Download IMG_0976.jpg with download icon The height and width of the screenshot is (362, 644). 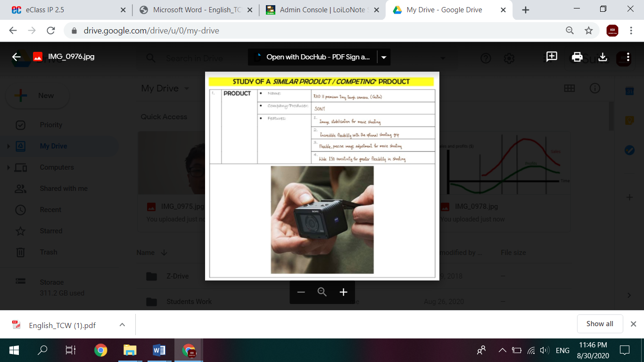click(603, 57)
